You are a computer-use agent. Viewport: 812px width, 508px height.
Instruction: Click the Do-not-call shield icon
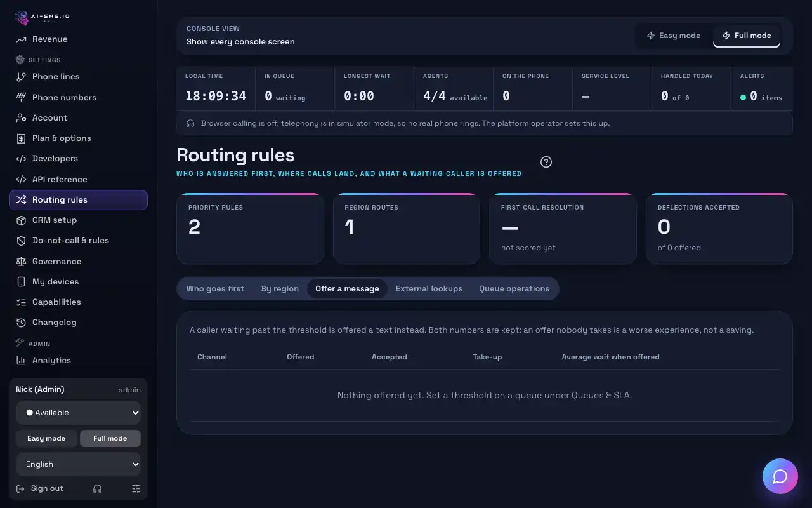22,241
